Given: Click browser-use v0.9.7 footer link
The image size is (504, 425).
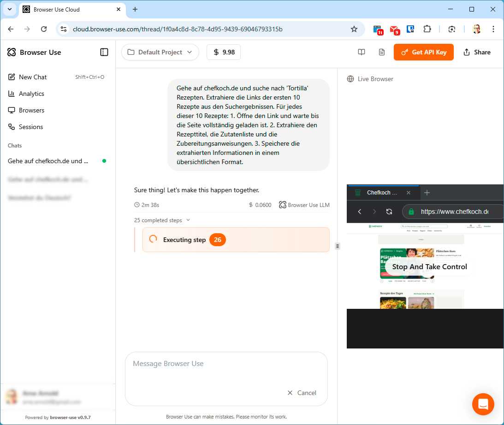Looking at the screenshot, I should pyautogui.click(x=70, y=417).
